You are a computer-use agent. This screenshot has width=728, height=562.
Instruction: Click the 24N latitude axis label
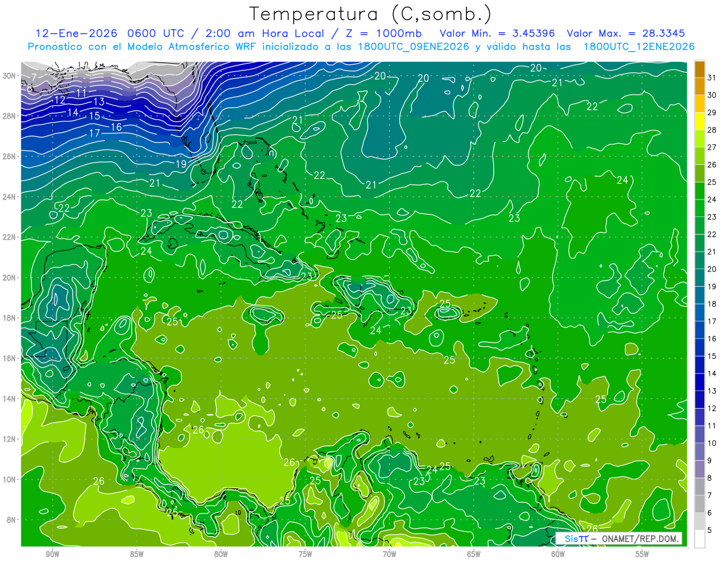[10, 196]
